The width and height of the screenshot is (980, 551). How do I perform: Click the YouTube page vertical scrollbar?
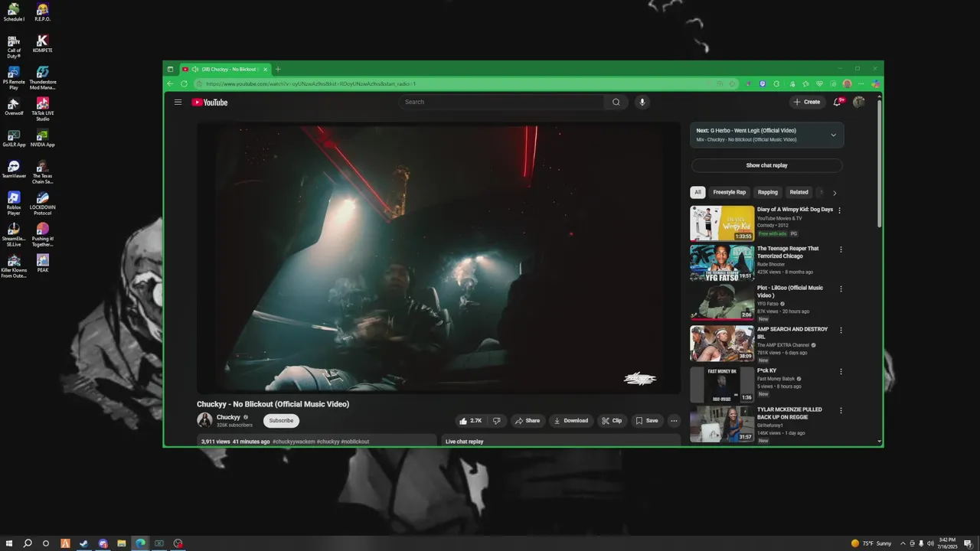click(x=879, y=165)
